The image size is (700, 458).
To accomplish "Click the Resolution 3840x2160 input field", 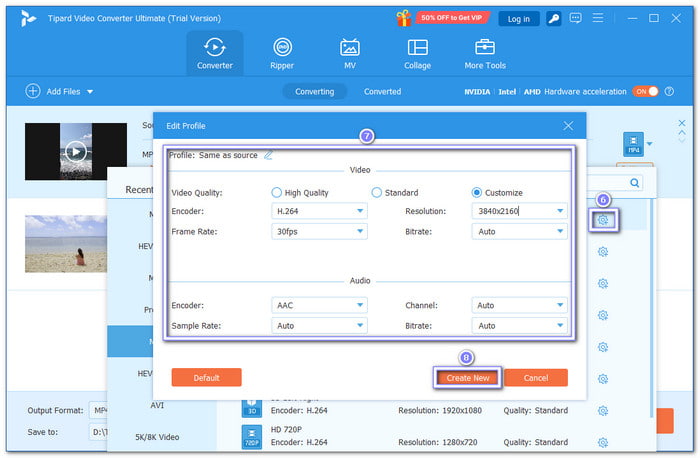I will 510,211.
